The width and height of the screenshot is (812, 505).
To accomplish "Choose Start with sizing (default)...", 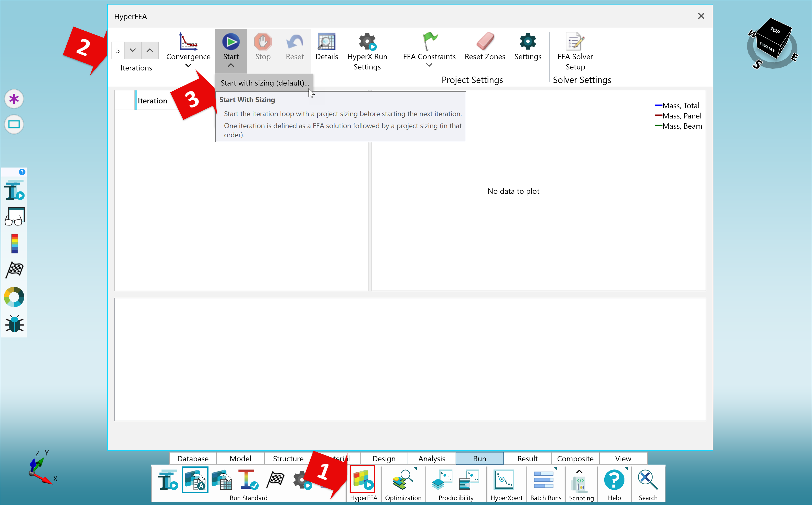I will pyautogui.click(x=264, y=82).
